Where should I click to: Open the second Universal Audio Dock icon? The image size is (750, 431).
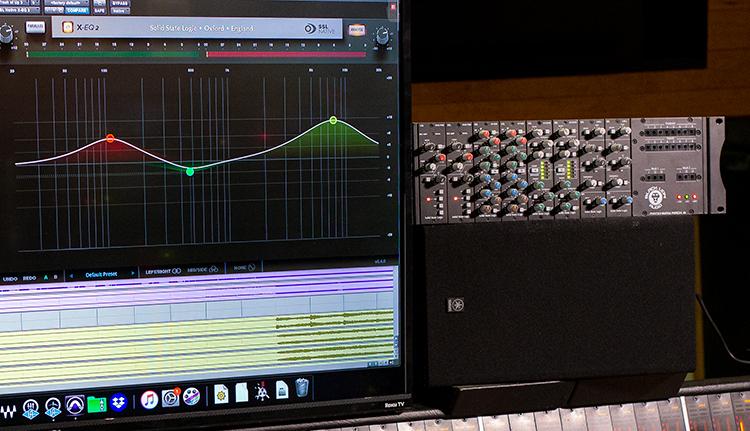(53, 408)
